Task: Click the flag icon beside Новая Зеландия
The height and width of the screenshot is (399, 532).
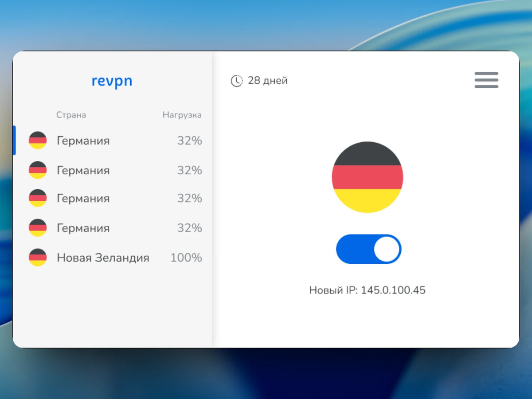Action: (38, 258)
